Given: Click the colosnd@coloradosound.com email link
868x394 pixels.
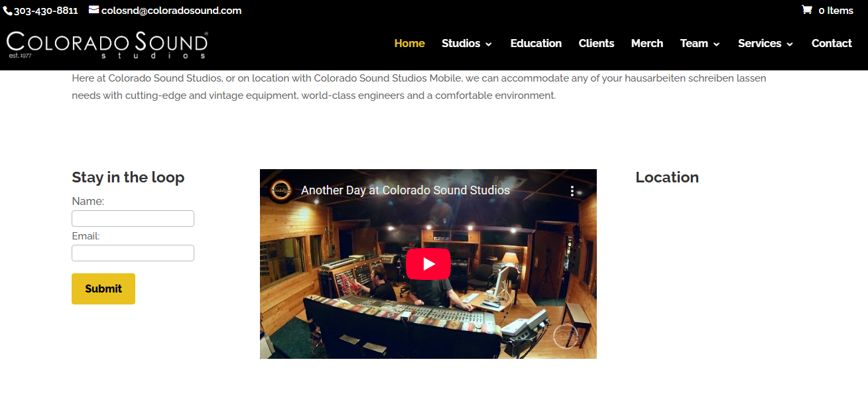Looking at the screenshot, I should point(171,11).
